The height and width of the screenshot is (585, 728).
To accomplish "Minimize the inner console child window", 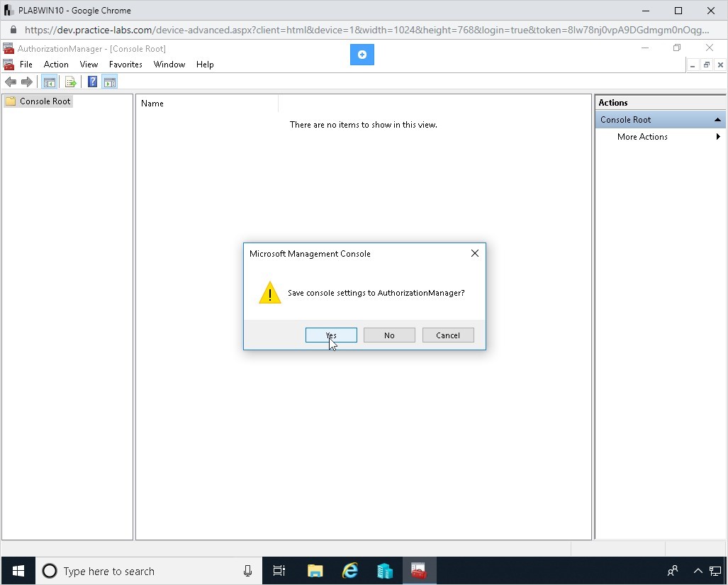I will point(693,65).
